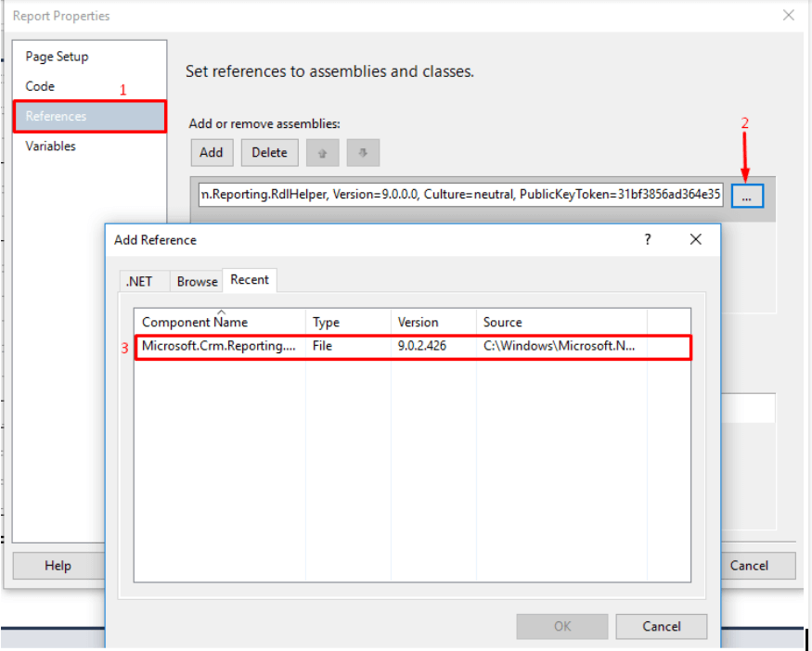Click the question mark help icon
Viewport: 812px width, 651px height.
tap(648, 239)
